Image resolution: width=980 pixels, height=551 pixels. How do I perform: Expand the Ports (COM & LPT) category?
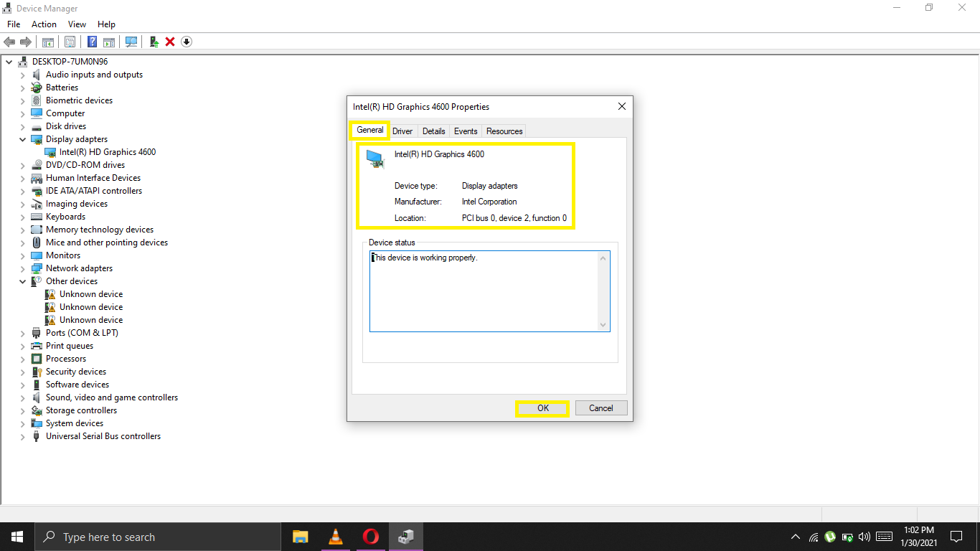pos(23,333)
